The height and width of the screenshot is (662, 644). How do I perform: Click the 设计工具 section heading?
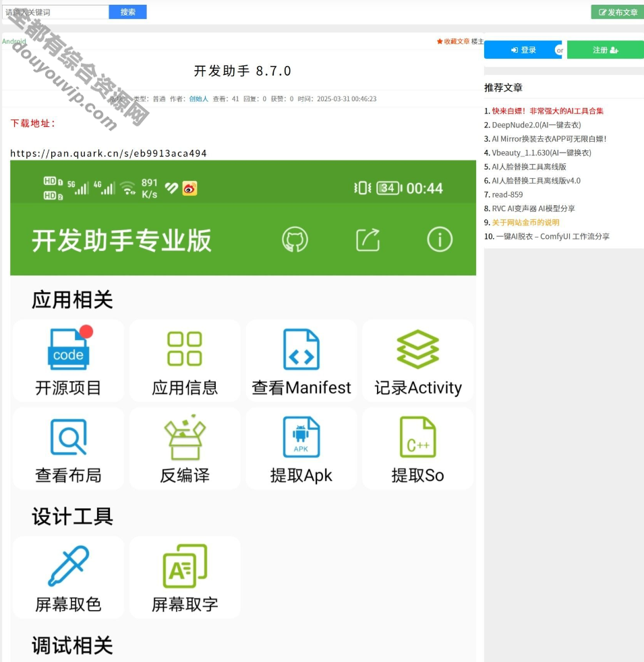72,516
